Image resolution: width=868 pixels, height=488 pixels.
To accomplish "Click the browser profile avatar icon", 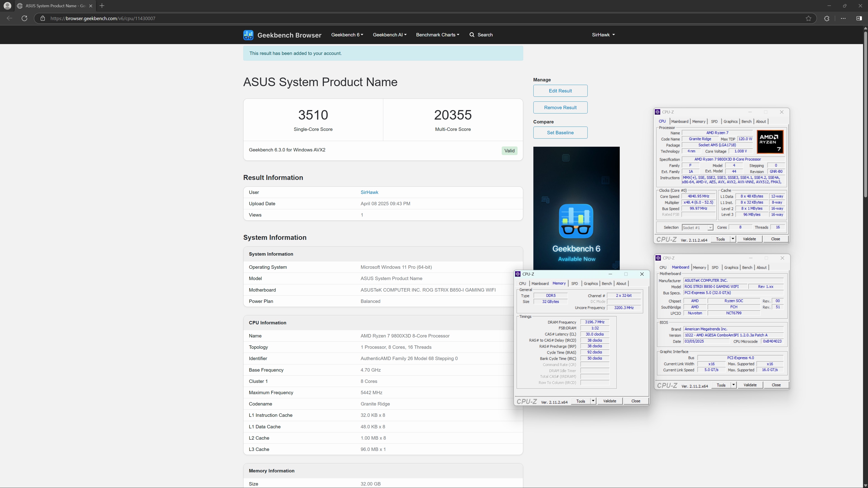I will point(7,6).
